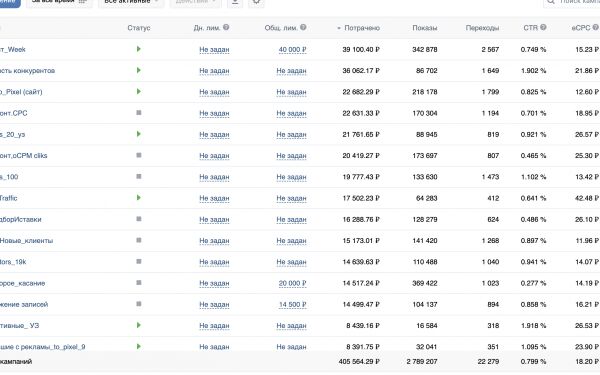The height and width of the screenshot is (375, 600).
Task: Select impressions value 369 422
Action: (425, 283)
